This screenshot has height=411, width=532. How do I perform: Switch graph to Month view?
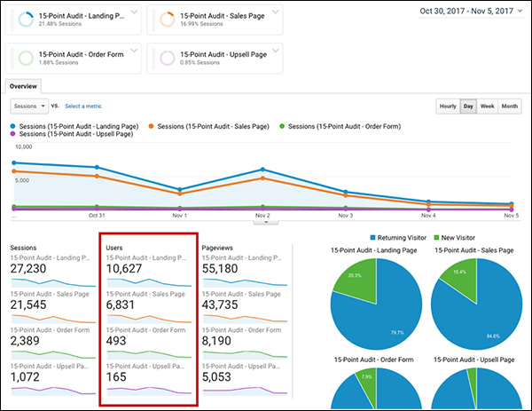pyautogui.click(x=510, y=106)
